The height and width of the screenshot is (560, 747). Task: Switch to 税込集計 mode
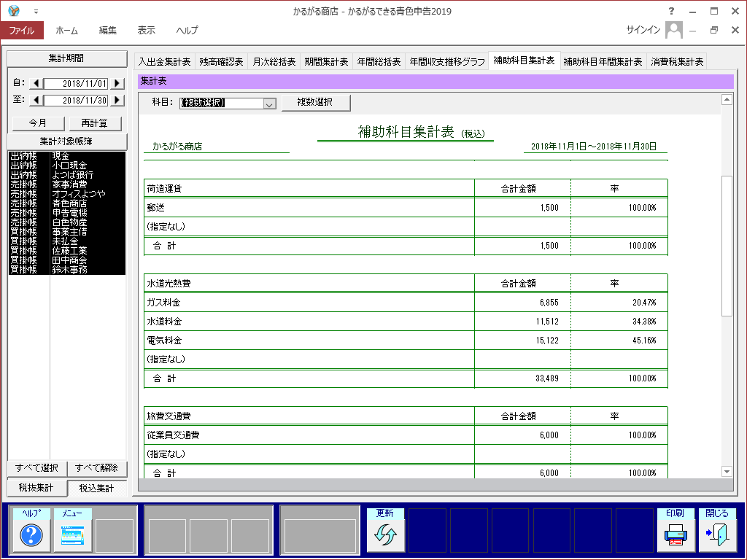[97, 488]
